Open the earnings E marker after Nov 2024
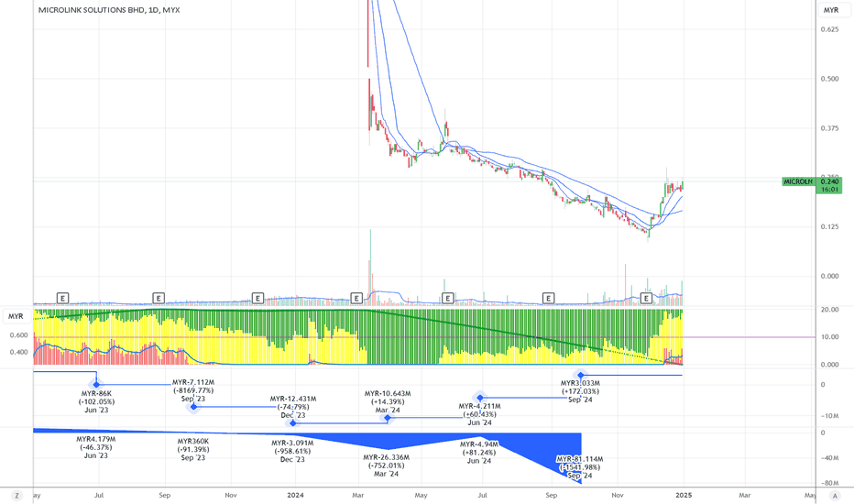 pyautogui.click(x=646, y=298)
